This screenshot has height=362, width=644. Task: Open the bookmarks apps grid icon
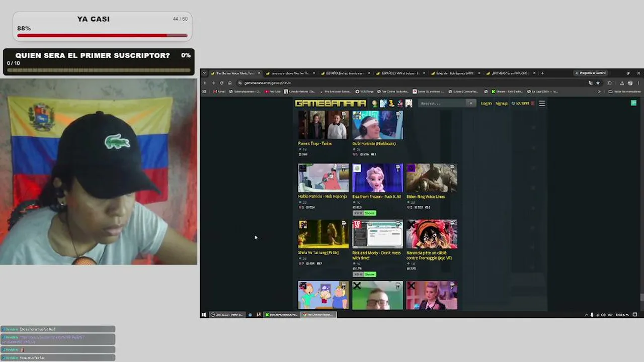click(204, 92)
